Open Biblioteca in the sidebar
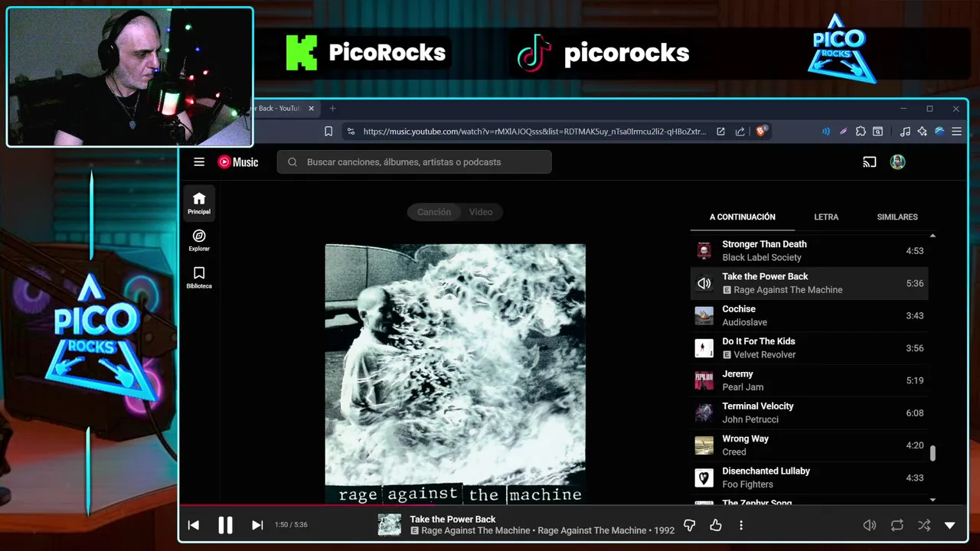The image size is (980, 551). (199, 278)
